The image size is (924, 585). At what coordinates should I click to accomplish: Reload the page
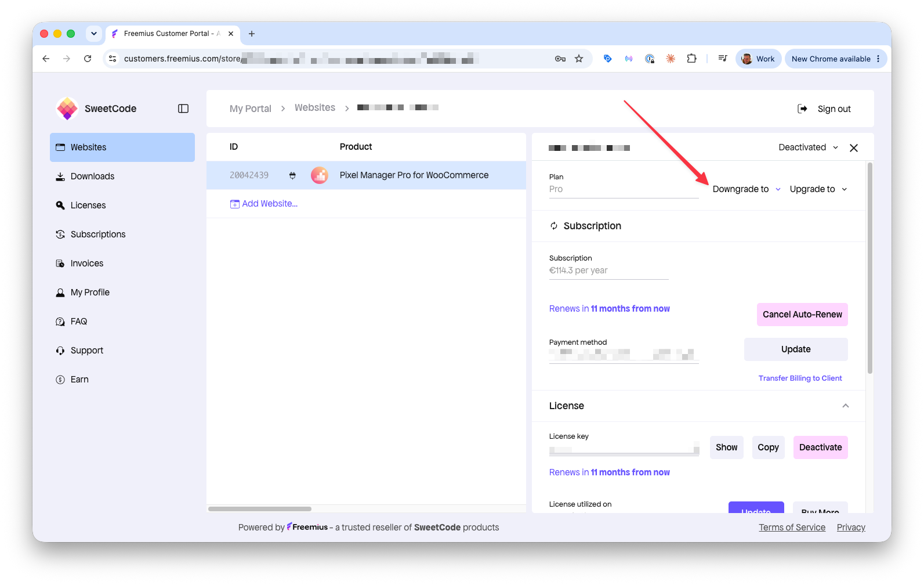coord(88,59)
